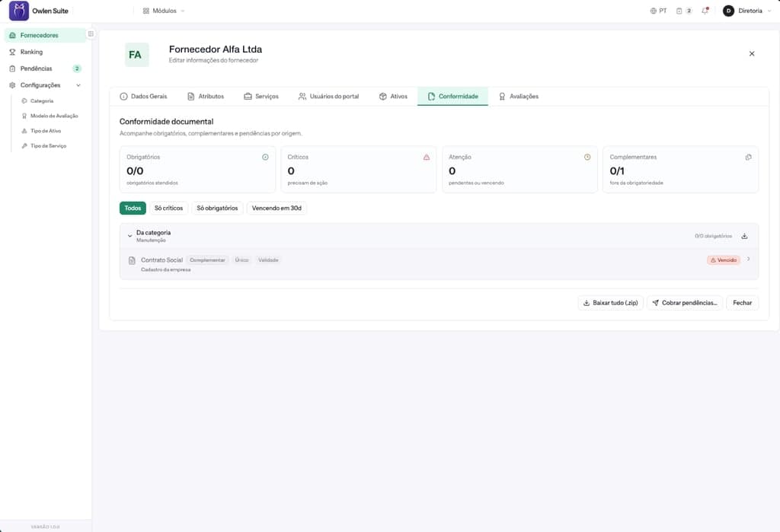
Task: Open the Serviços tab
Action: click(x=261, y=97)
